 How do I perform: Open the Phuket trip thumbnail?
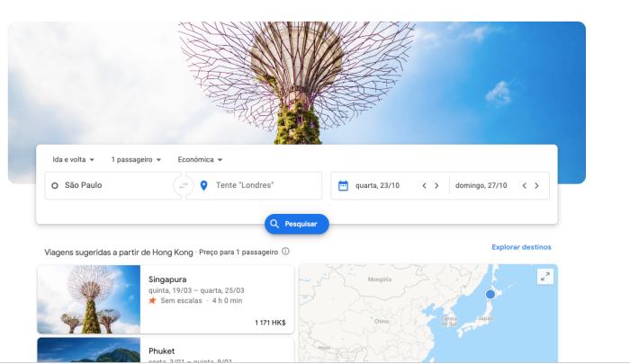point(89,350)
